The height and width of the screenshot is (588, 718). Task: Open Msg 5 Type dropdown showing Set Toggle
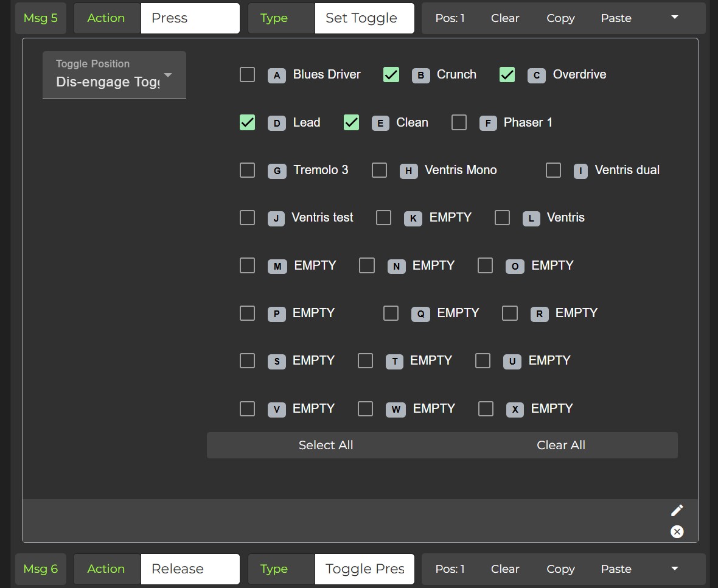click(364, 18)
